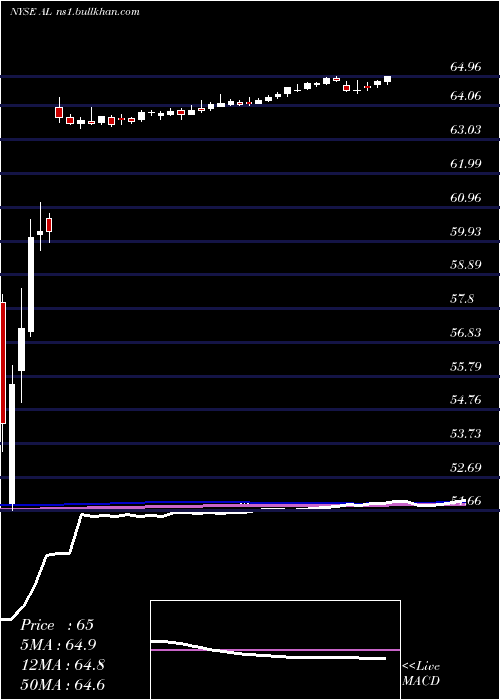
Task: Click the Live MACD label
Action: click(421, 674)
